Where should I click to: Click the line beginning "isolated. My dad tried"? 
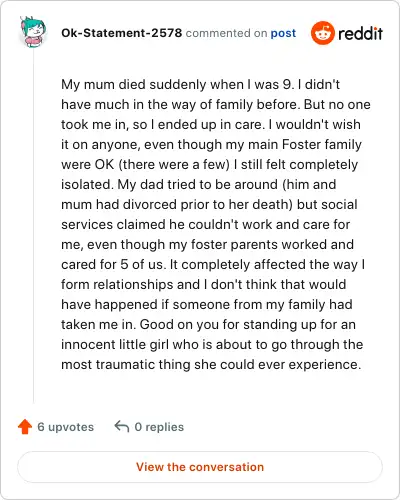pos(199,184)
